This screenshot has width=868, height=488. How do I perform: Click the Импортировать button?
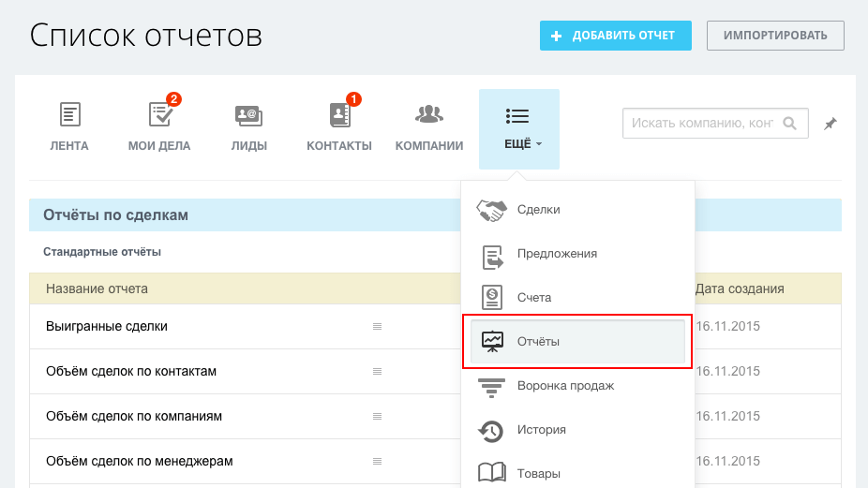pos(775,36)
